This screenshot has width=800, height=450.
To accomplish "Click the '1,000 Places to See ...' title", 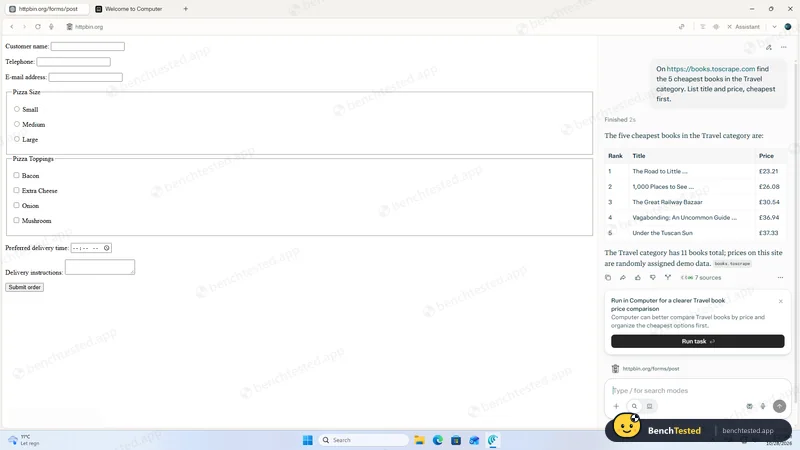I will coord(663,187).
